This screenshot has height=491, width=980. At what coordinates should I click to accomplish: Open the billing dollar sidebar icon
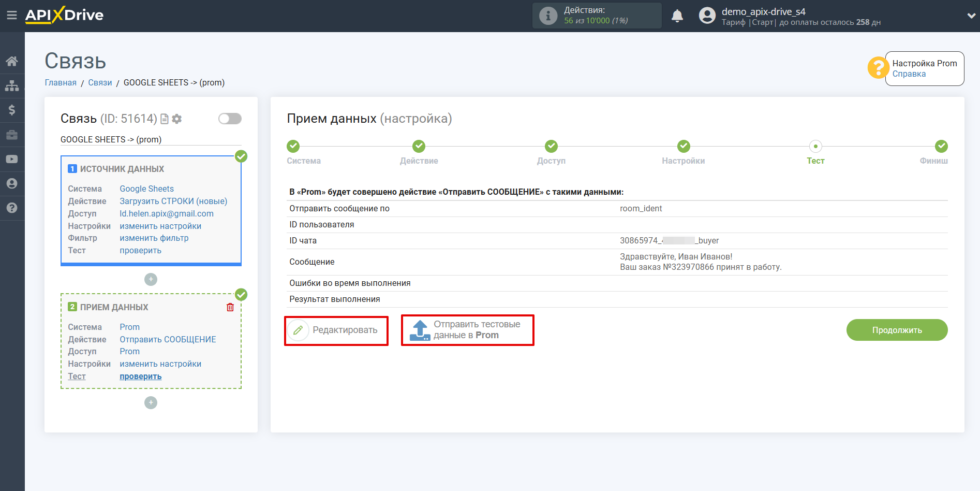point(12,110)
